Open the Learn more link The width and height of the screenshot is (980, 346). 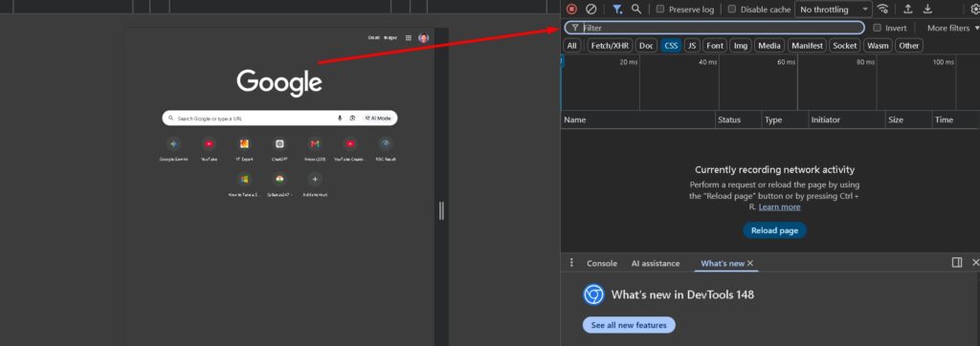[779, 206]
